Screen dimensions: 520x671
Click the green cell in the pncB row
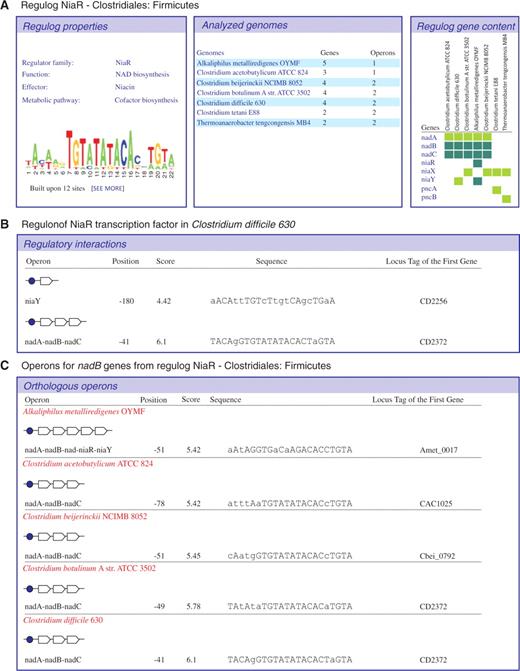506,199
